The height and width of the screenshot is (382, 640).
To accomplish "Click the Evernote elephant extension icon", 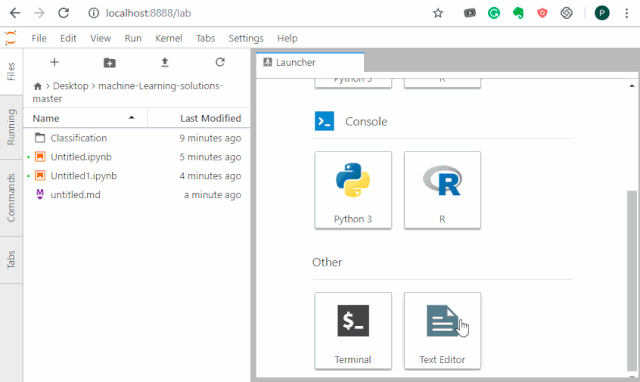I will click(518, 13).
